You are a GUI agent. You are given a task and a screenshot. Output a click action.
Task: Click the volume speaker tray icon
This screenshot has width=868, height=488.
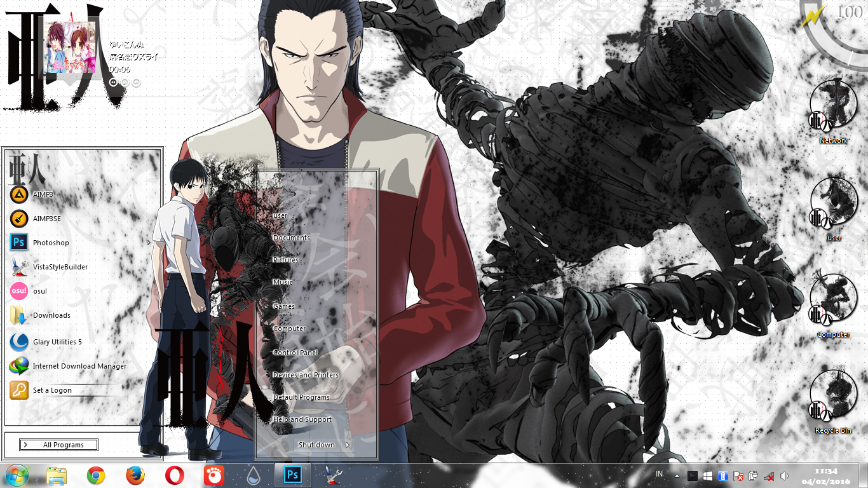pyautogui.click(x=784, y=475)
